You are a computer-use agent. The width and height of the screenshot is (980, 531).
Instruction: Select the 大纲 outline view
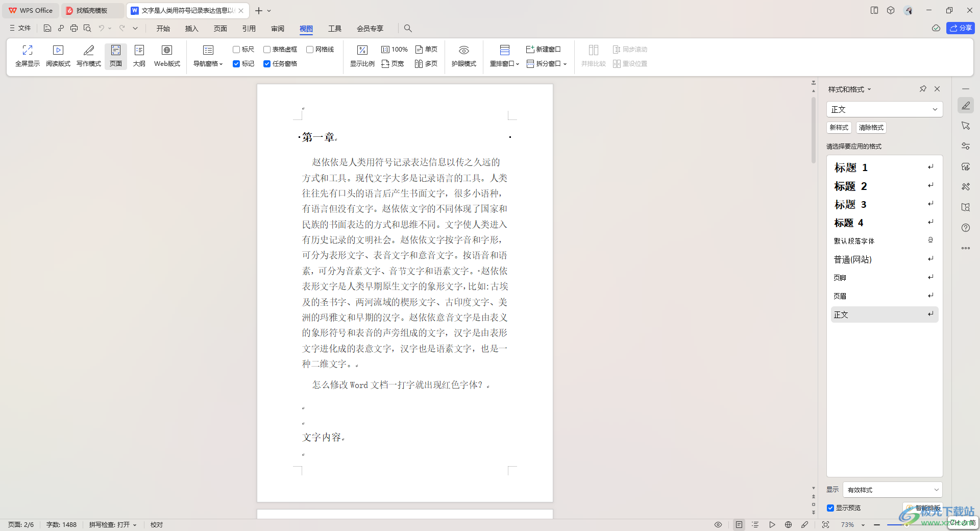pyautogui.click(x=139, y=56)
